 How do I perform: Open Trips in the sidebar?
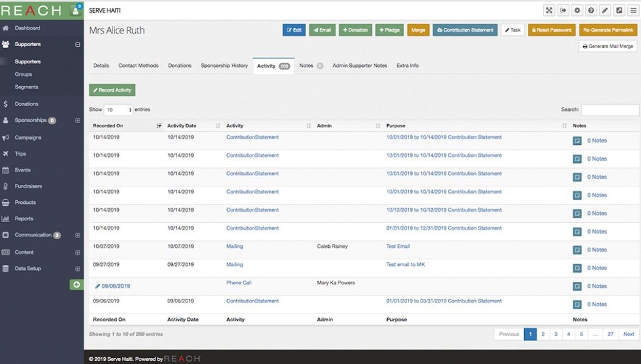[x=21, y=154]
